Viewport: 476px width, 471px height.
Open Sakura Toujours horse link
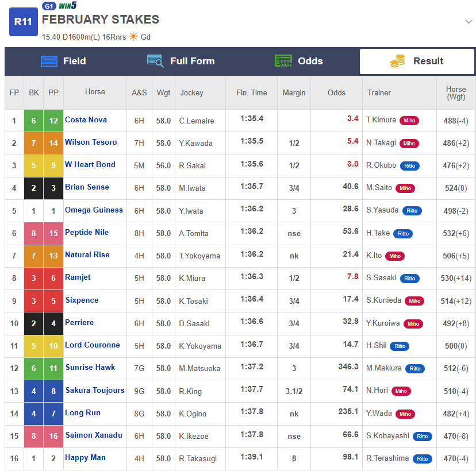click(95, 391)
